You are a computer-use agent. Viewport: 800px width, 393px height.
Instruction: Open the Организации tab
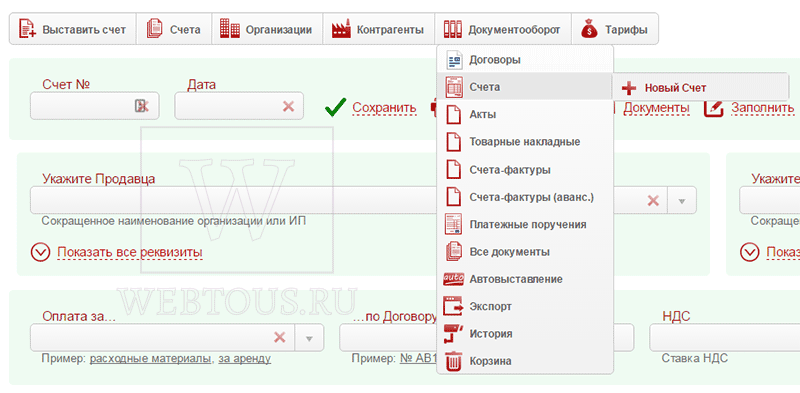266,29
